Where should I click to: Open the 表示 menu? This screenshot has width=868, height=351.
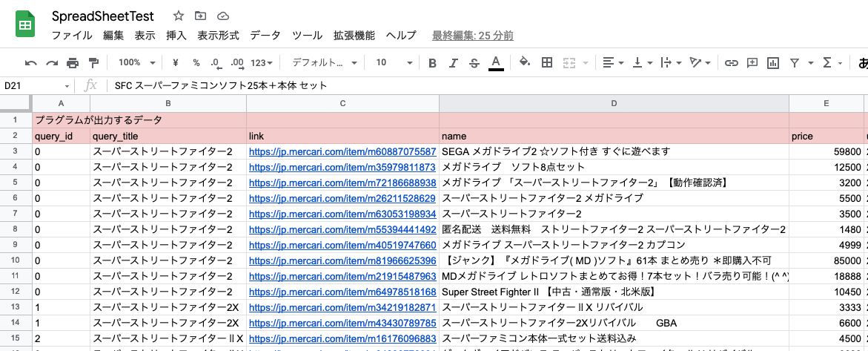[x=145, y=36]
